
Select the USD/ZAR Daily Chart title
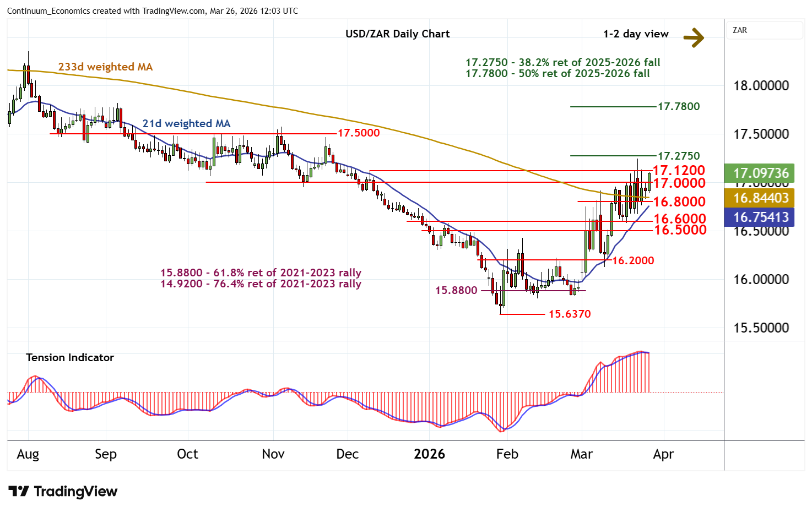397,34
